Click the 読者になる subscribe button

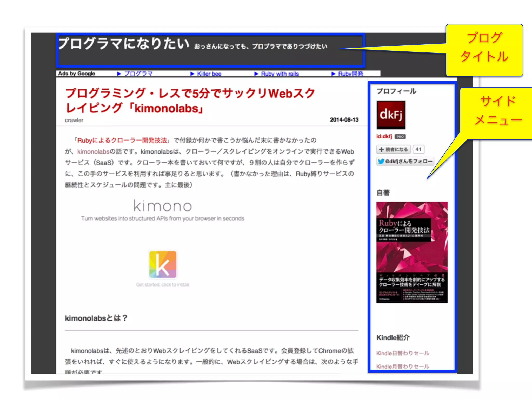(x=393, y=149)
